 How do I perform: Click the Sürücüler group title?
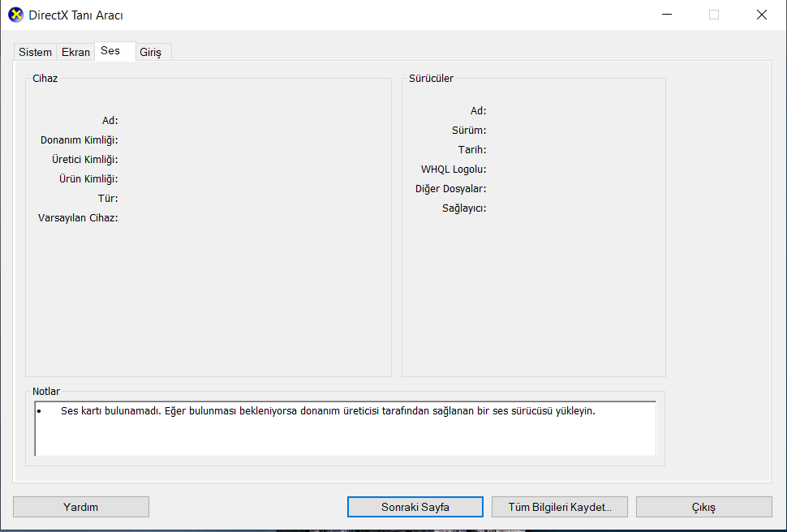(x=431, y=79)
